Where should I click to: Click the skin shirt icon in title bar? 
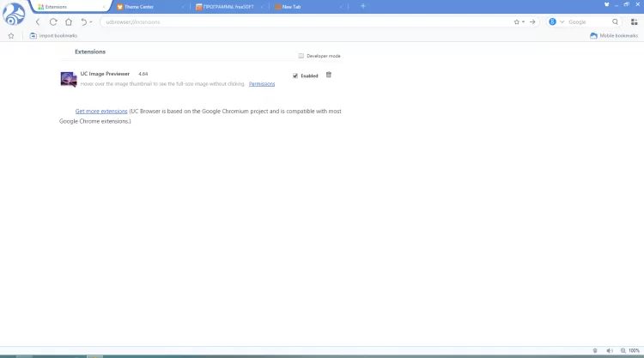(606, 4)
